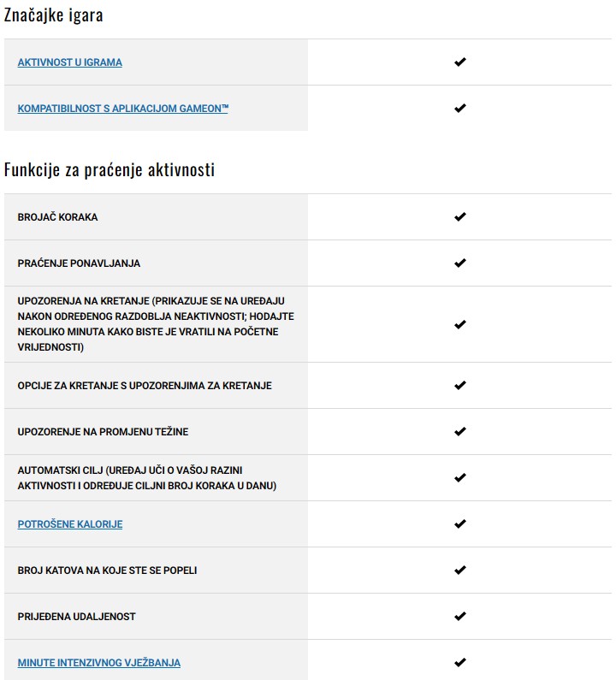616x680 pixels.
Task: Click checkmark for BROJ KATOVA row
Action: [x=460, y=571]
